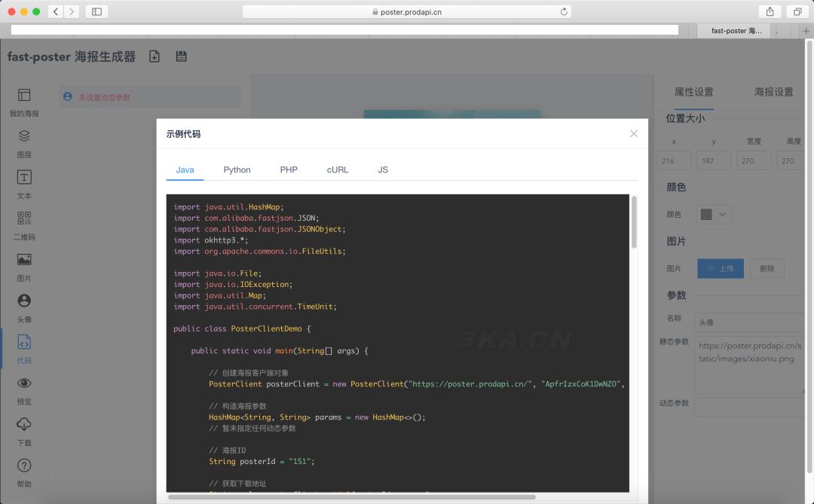Insert a 二维码 QR code element
Screen dimensions: 814x504
[x=24, y=219]
